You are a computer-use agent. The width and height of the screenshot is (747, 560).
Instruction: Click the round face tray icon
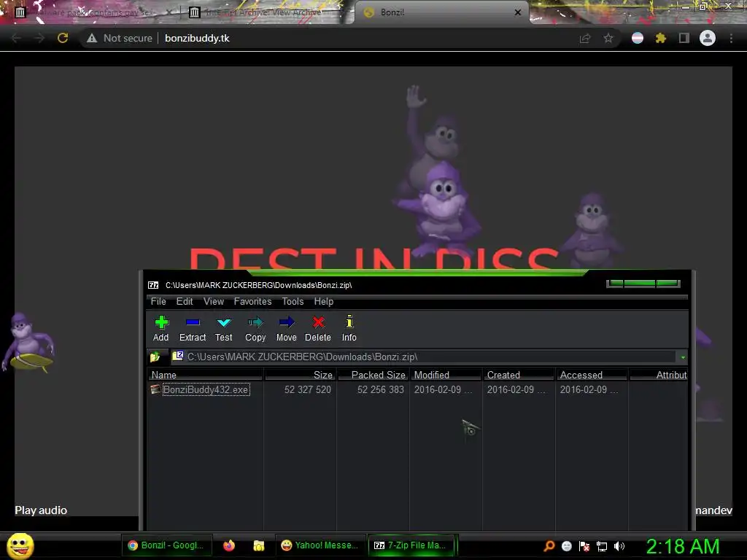point(566,546)
